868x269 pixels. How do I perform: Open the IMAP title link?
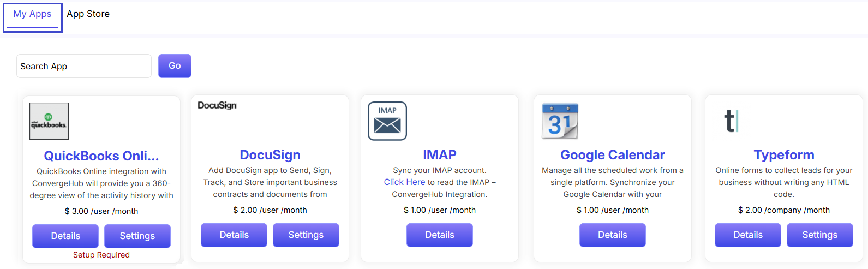point(440,155)
